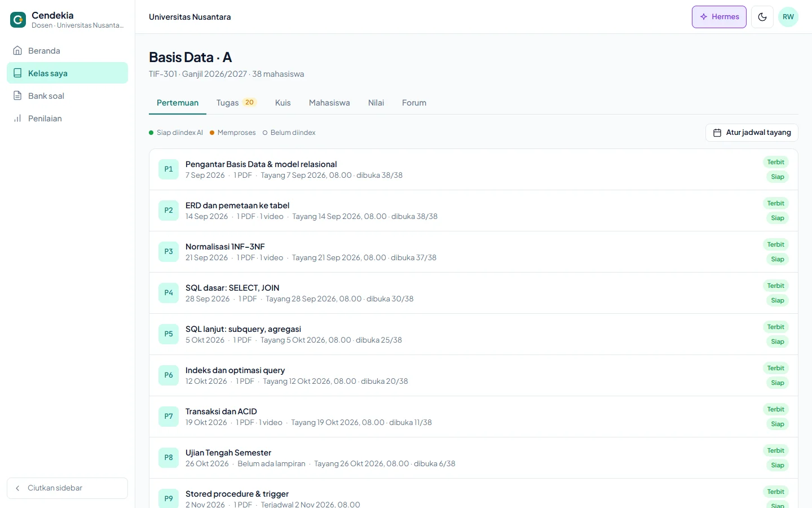Click Terbit badge on Indeks row
Viewport: 812px width, 508px height.
click(775, 368)
